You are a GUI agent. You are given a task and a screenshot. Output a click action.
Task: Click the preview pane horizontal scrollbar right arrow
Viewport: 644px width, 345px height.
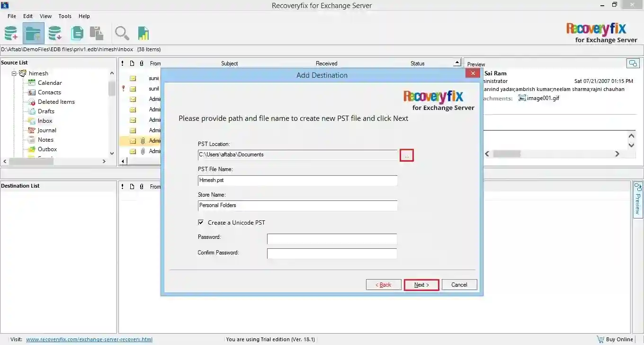tap(617, 154)
